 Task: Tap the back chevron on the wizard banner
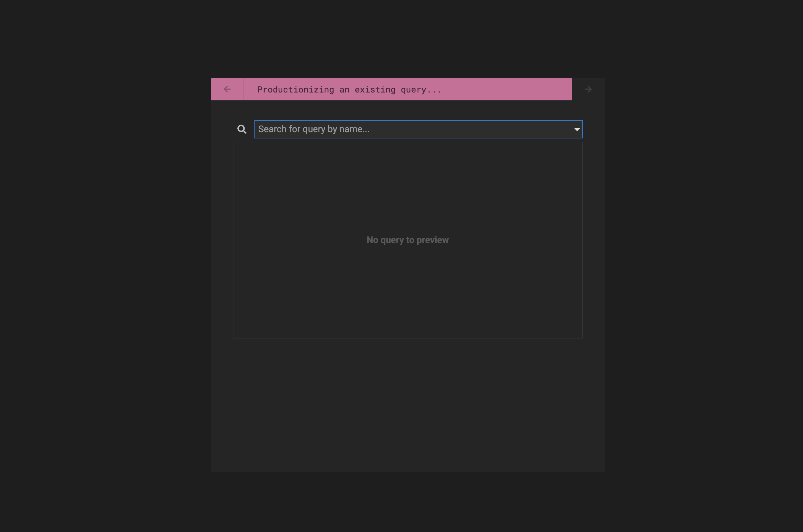point(227,89)
